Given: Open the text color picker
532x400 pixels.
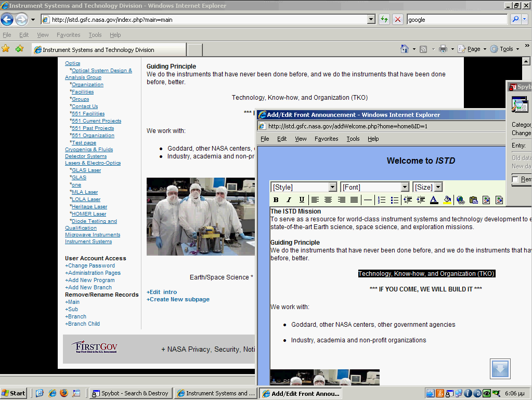Looking at the screenshot, I should [x=434, y=200].
